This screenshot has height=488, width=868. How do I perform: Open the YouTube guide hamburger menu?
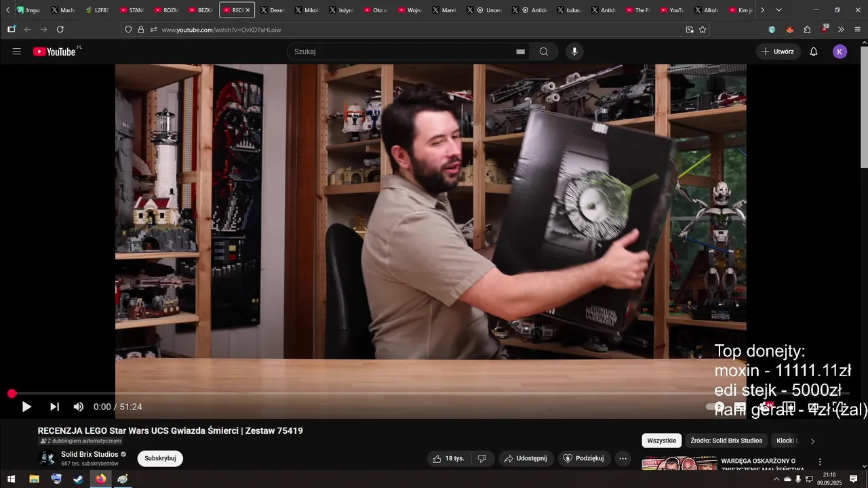coord(17,52)
